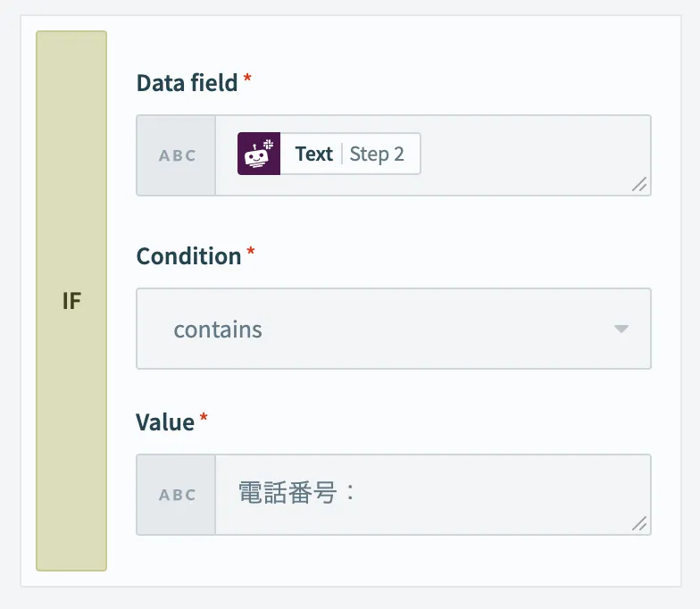Click empty space in Data field input

[x=536, y=154]
